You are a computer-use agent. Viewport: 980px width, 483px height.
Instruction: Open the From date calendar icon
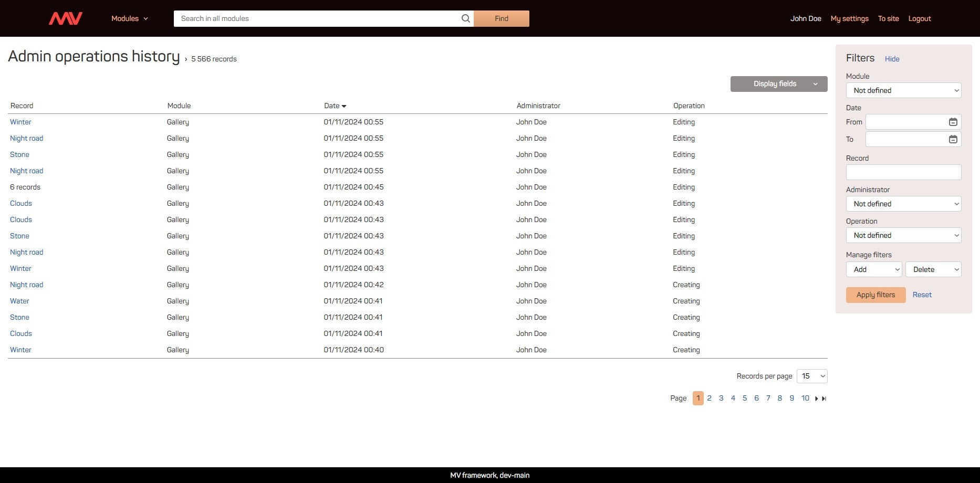point(953,122)
